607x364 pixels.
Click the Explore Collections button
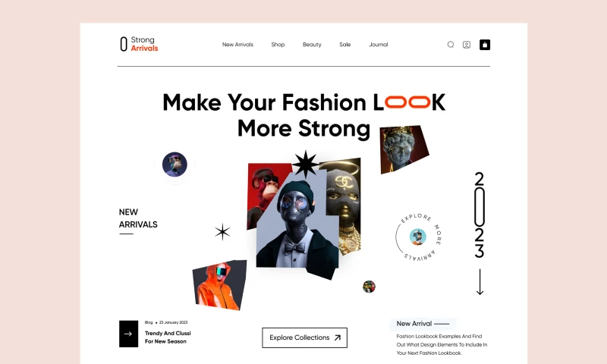(x=305, y=337)
